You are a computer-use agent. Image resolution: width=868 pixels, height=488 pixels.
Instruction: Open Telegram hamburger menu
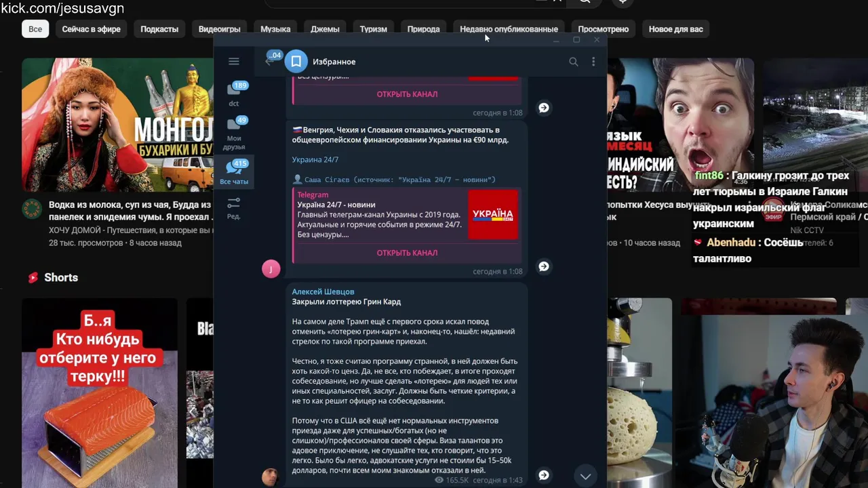tap(234, 61)
